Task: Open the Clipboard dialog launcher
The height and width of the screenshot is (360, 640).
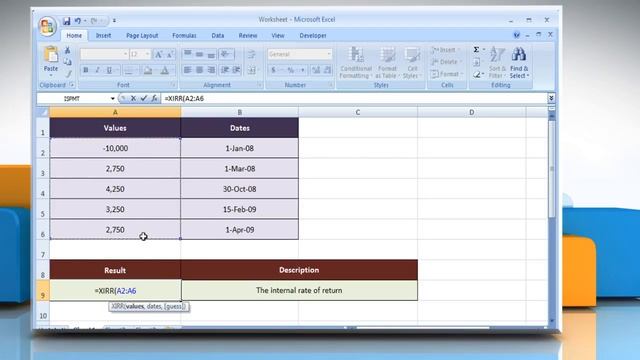Action: point(72,85)
